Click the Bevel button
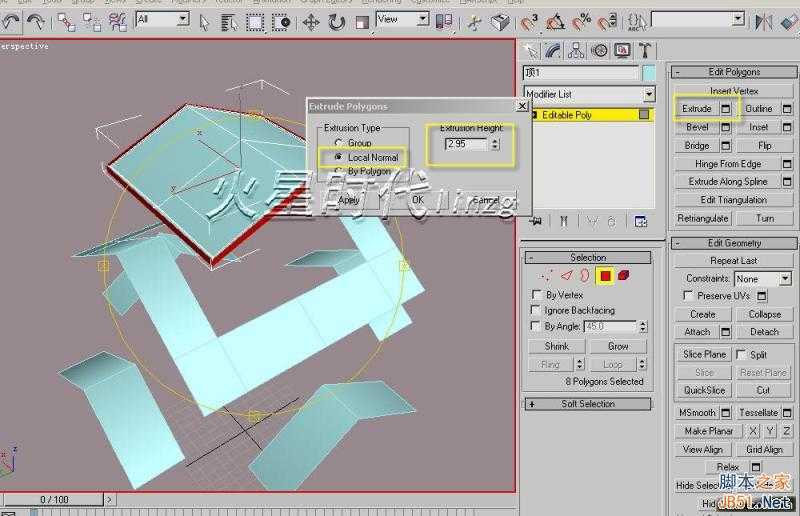Screen dimensions: 800x516 [x=696, y=127]
